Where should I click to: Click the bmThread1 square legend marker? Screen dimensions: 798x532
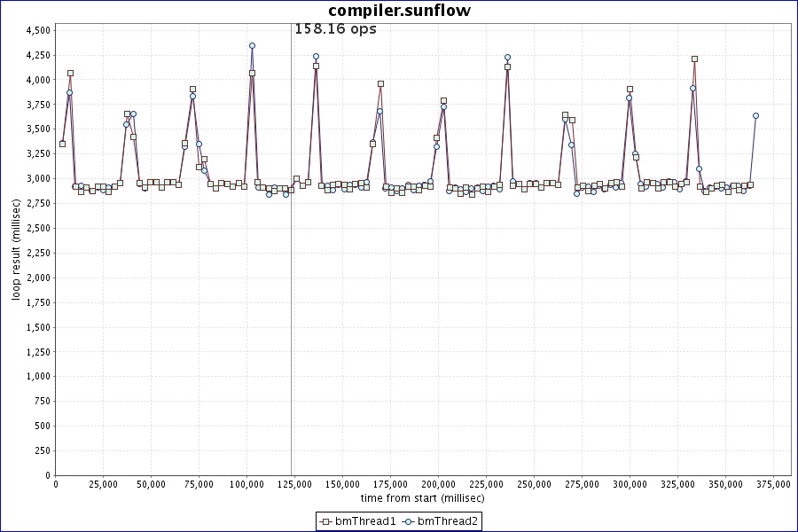click(326, 521)
